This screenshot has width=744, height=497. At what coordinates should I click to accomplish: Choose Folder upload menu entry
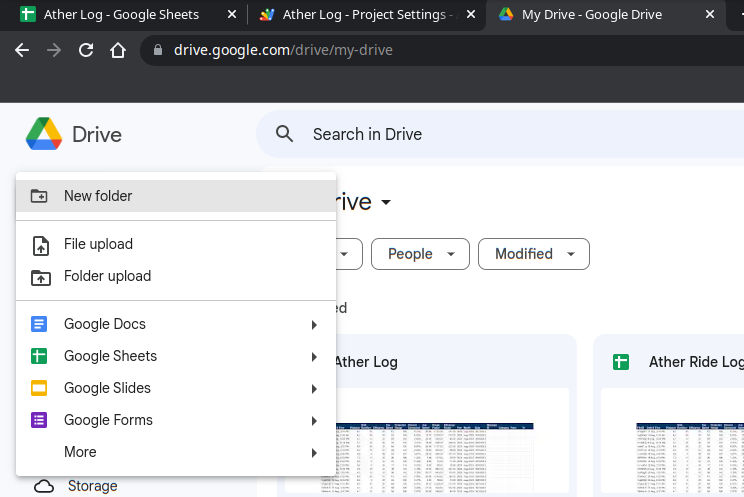point(176,276)
